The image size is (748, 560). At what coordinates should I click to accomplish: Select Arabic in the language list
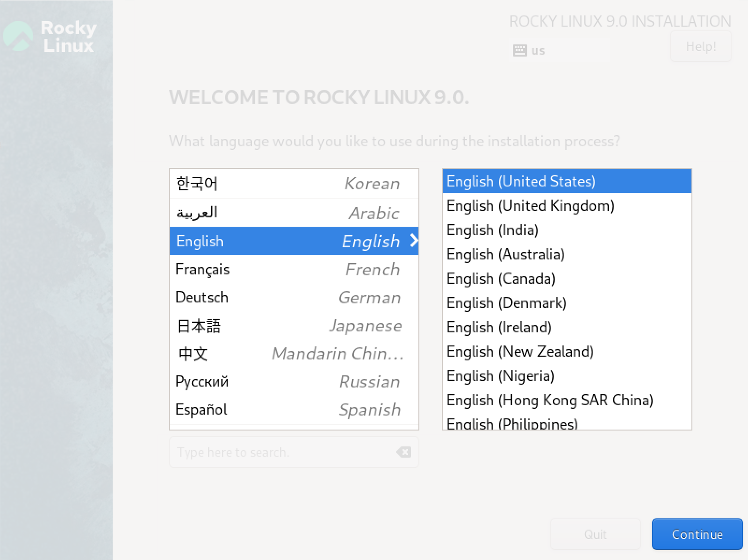(294, 213)
